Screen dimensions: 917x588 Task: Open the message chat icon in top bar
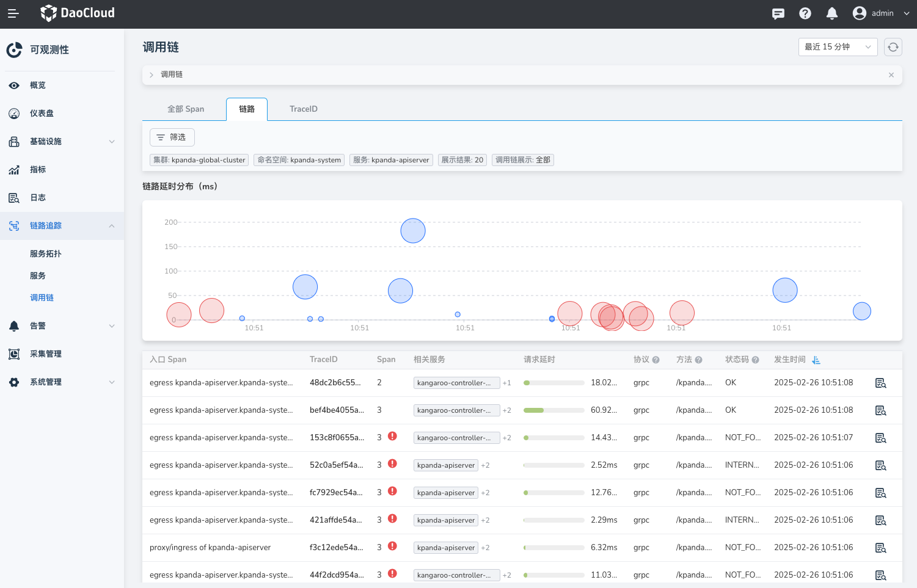(x=778, y=13)
